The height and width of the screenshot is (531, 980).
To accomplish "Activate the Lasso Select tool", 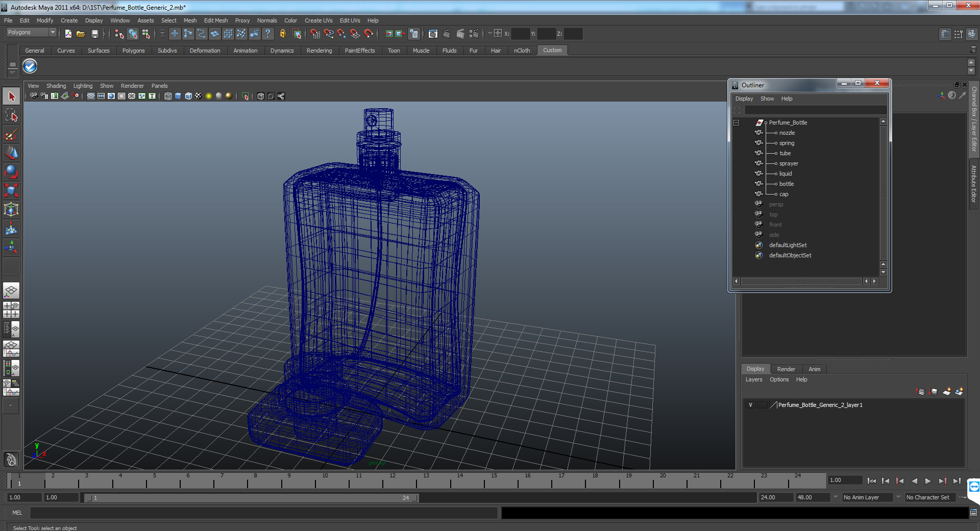I will [x=11, y=115].
